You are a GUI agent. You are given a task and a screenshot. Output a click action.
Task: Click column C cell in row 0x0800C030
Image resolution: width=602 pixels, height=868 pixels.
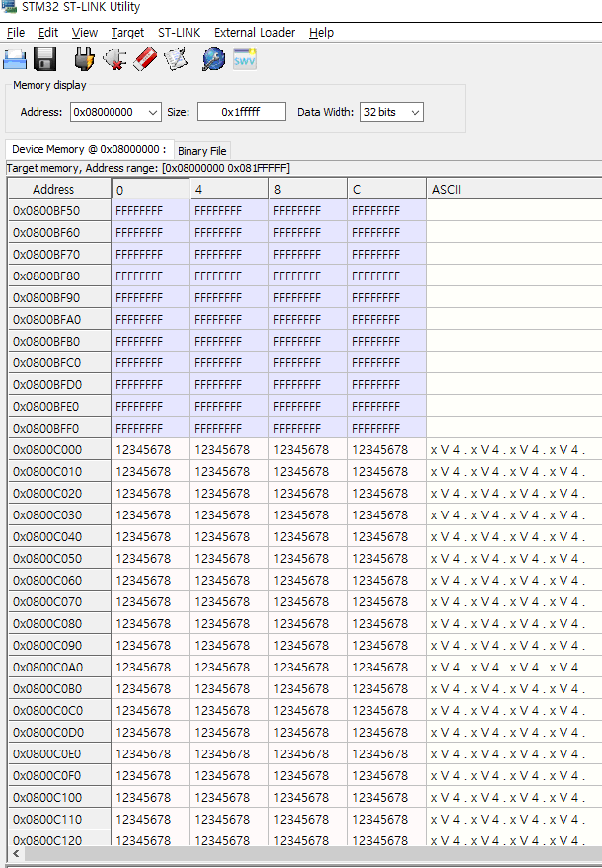[387, 514]
